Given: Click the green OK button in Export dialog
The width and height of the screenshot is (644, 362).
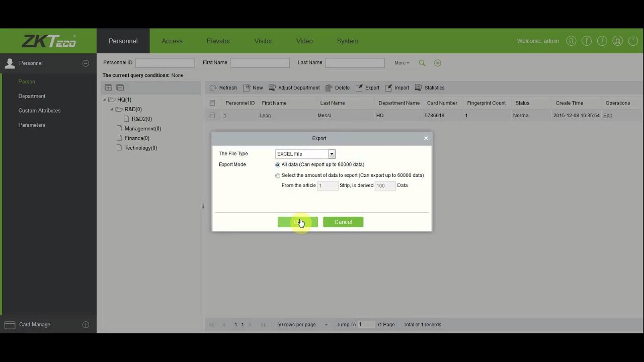Looking at the screenshot, I should pos(298,222).
